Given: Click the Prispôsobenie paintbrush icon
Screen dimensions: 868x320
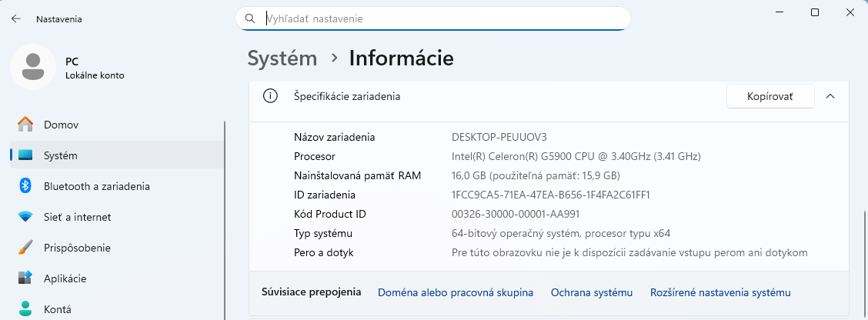Looking at the screenshot, I should tap(25, 248).
